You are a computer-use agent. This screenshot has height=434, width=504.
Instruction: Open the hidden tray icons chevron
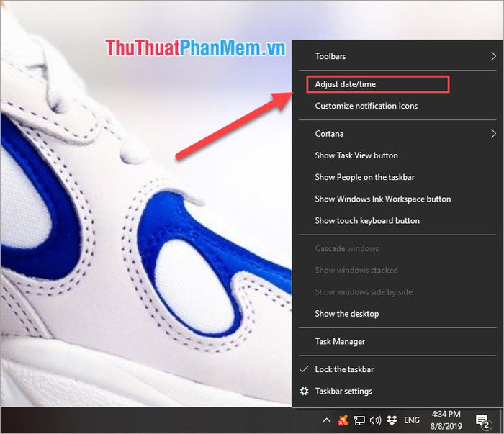pyautogui.click(x=327, y=420)
